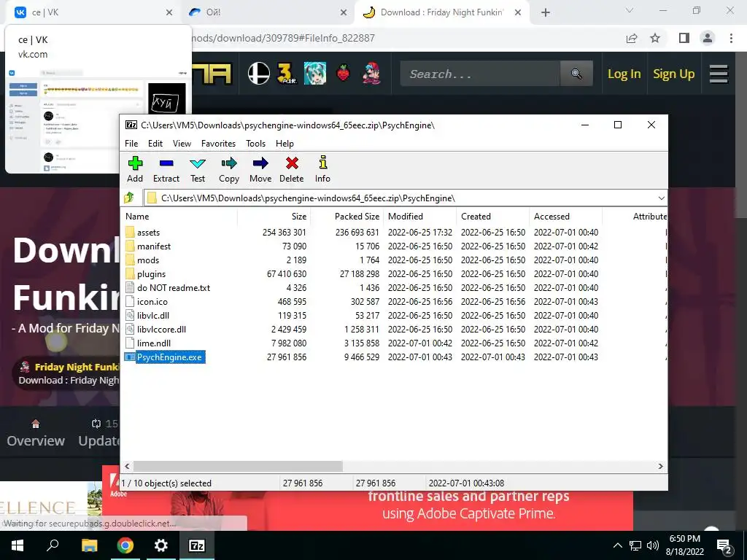The image size is (747, 560).
Task: Click the left scroll arrow in 7-Zip
Action: [x=127, y=466]
